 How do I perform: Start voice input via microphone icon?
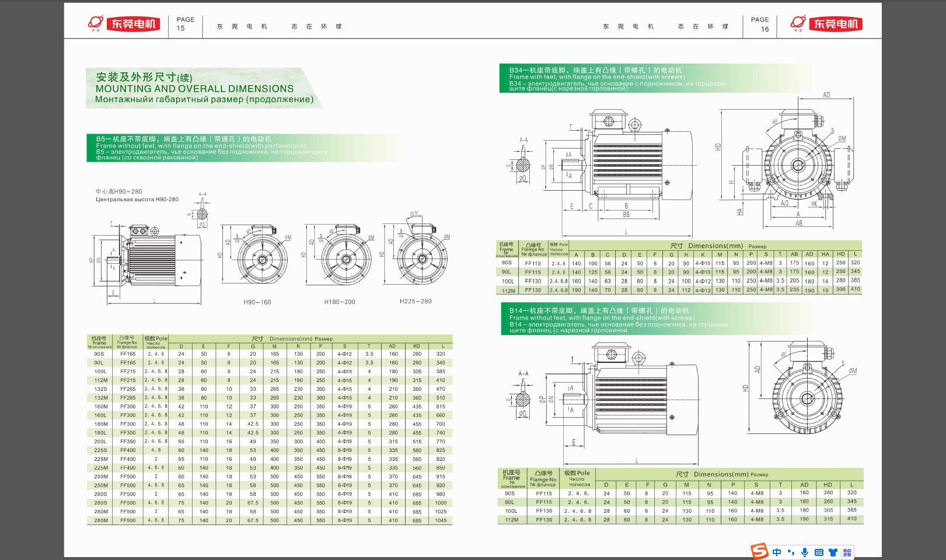(x=805, y=552)
